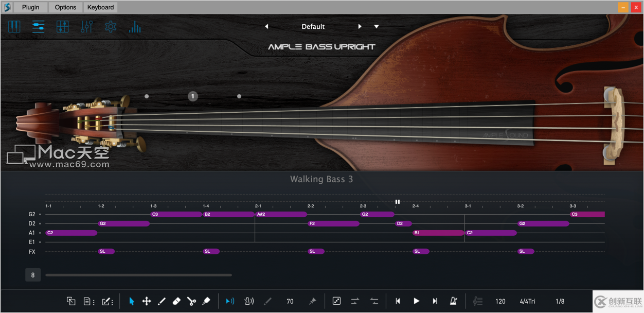Image resolution: width=644 pixels, height=313 pixels.
Task: Select the Scissors cut tool
Action: coord(191,301)
